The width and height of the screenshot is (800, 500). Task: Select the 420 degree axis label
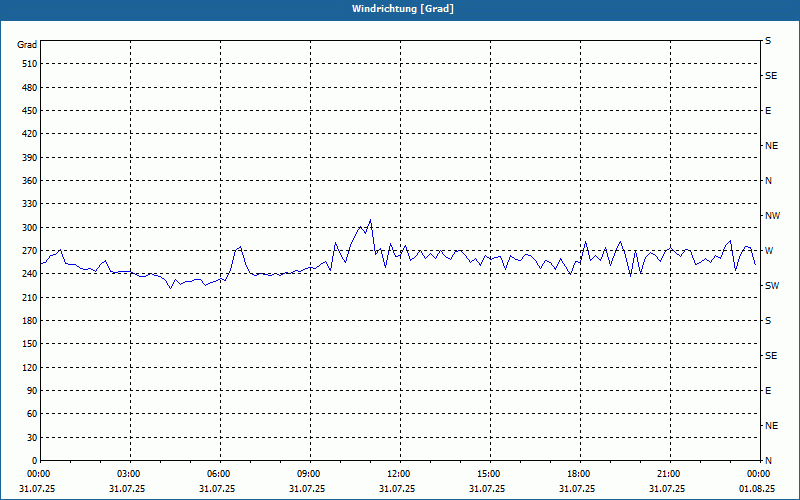30,134
